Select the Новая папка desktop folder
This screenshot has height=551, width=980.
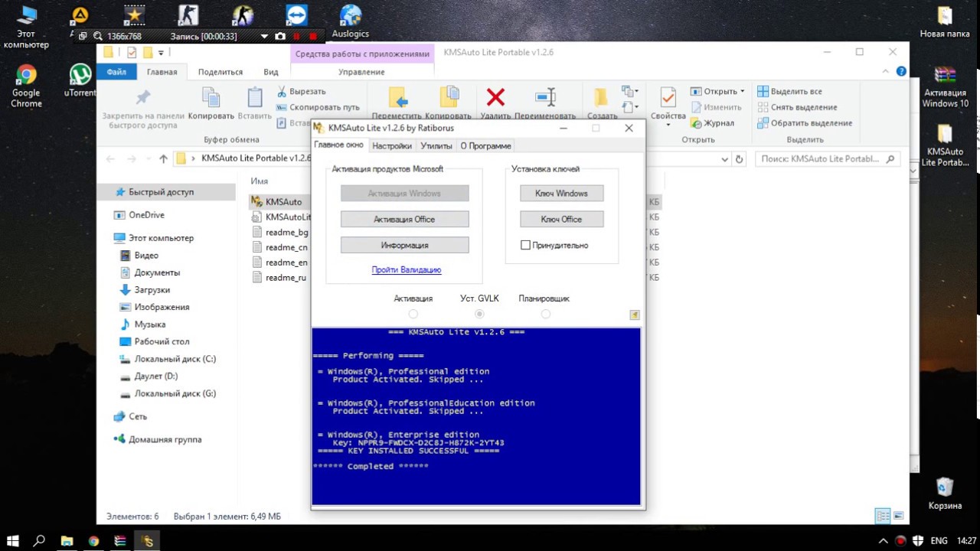945,21
